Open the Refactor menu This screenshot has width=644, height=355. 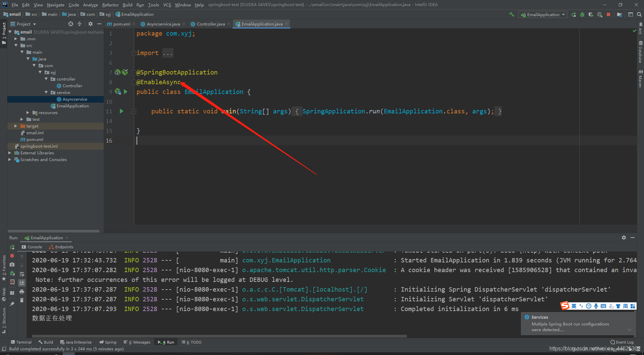point(110,5)
